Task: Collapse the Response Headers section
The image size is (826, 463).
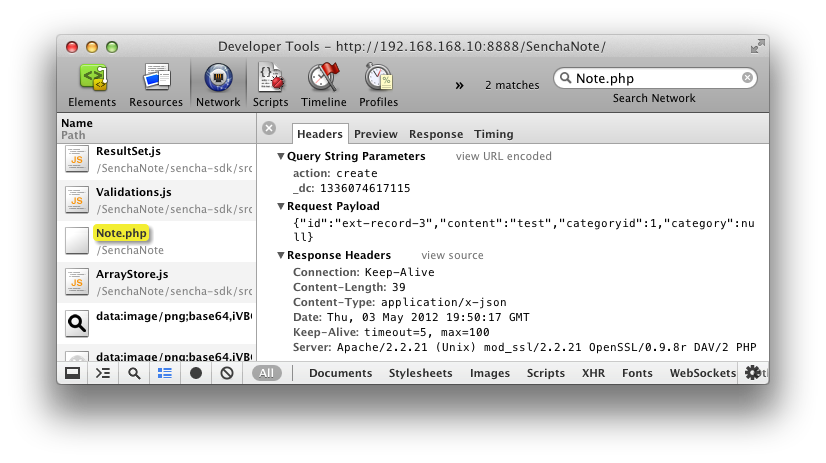Action: [281, 255]
